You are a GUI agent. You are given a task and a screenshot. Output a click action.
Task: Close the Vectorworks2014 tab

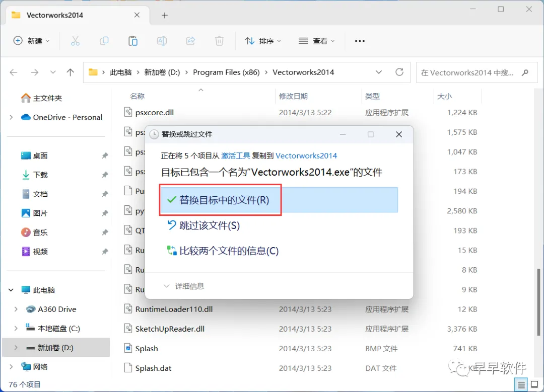(137, 15)
